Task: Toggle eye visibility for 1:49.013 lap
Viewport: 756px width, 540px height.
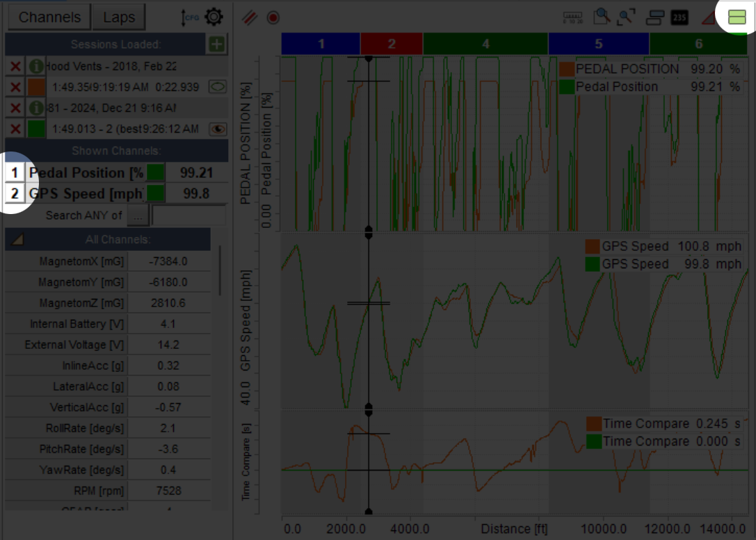Action: (218, 129)
